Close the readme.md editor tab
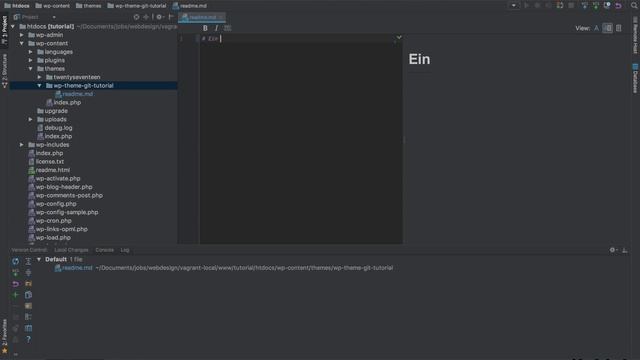 pos(221,17)
